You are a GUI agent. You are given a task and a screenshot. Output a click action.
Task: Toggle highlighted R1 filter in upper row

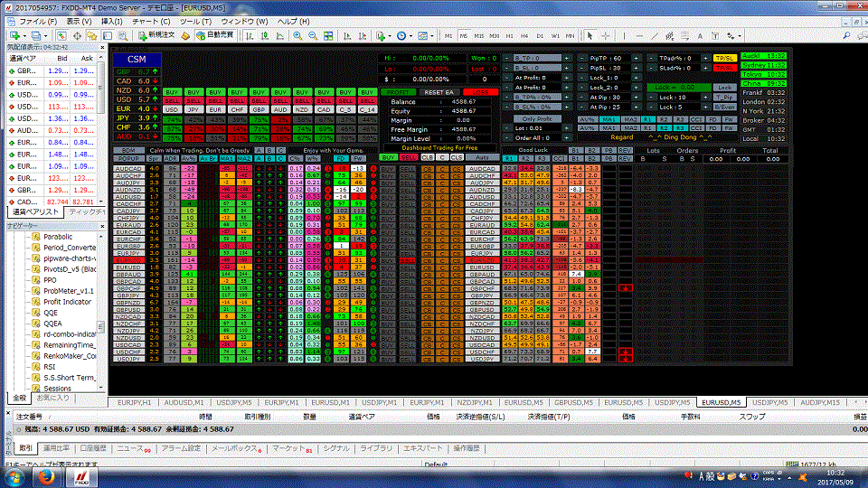coord(647,119)
